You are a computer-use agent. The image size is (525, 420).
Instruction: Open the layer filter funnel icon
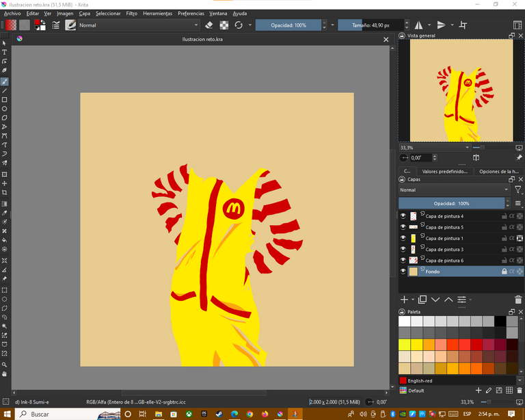pyautogui.click(x=517, y=190)
